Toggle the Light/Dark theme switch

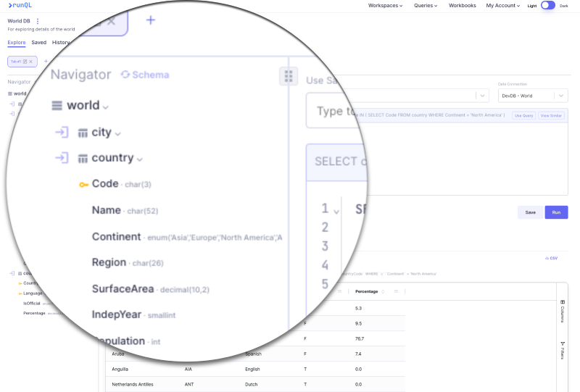(547, 6)
